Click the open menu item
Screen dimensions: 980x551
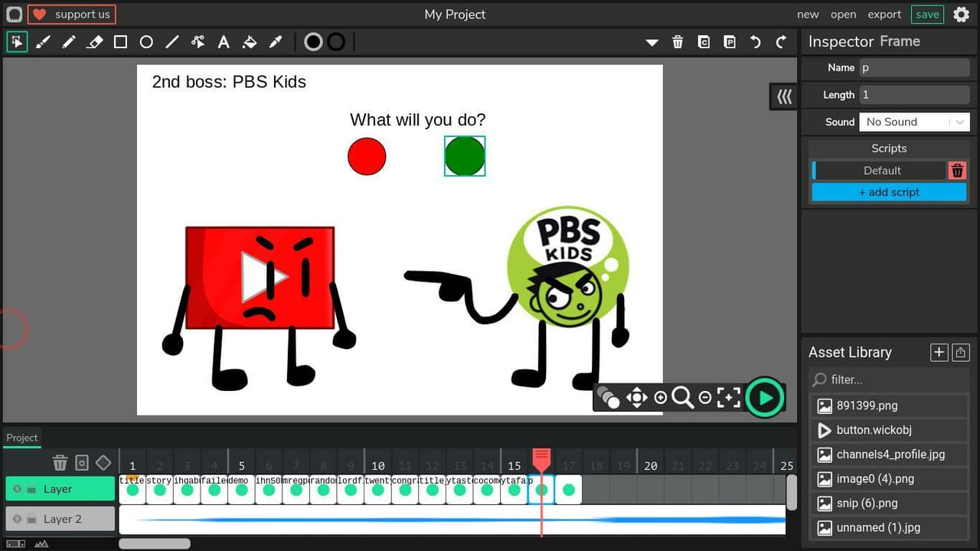point(843,15)
